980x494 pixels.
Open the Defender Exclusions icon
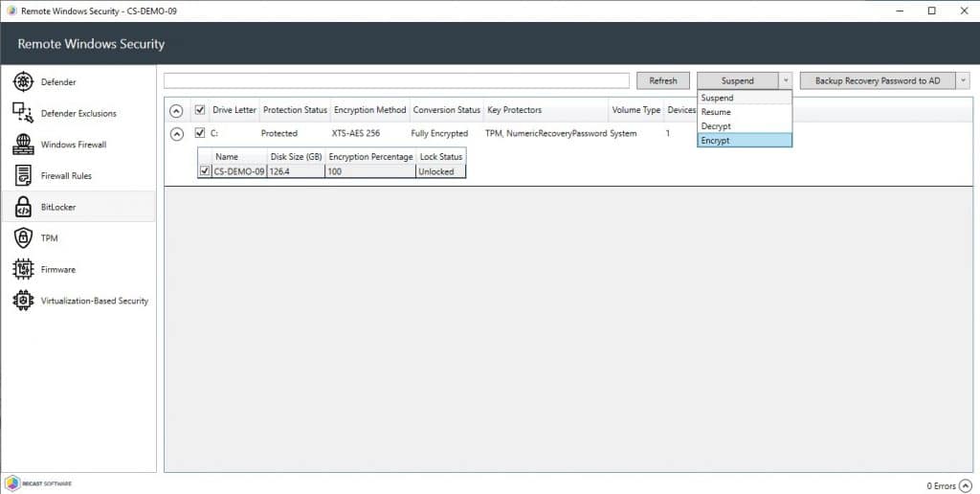(x=23, y=113)
